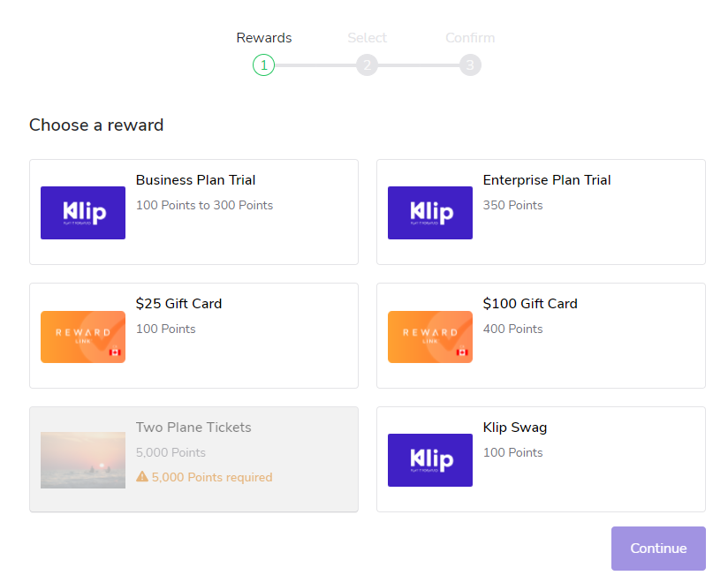Choose the Klip Swag title
Viewport: 728px width, 583px height.
coord(515,428)
